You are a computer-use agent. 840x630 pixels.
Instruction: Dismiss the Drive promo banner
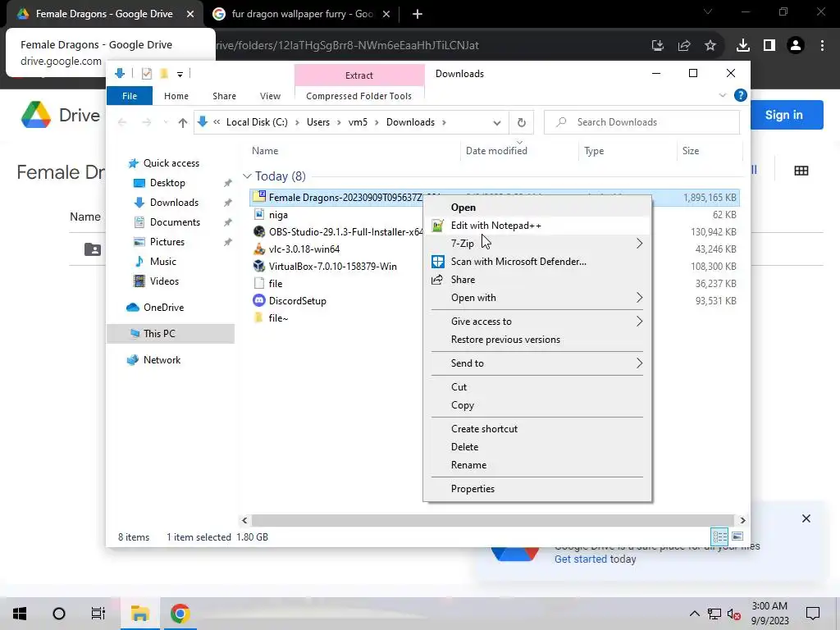(806, 518)
